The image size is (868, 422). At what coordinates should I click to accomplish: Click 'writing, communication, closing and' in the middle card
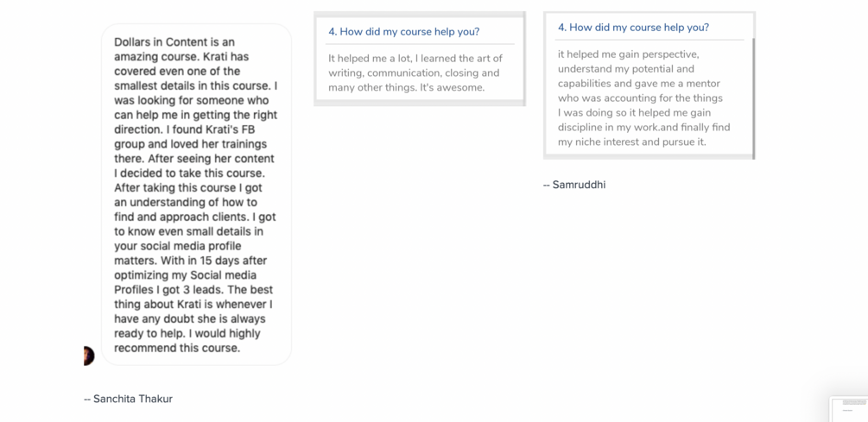(414, 73)
